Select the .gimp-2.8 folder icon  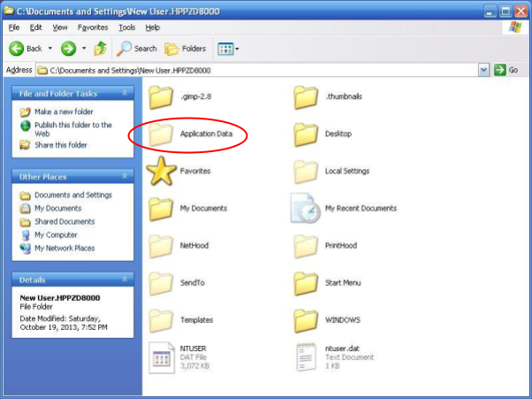161,97
